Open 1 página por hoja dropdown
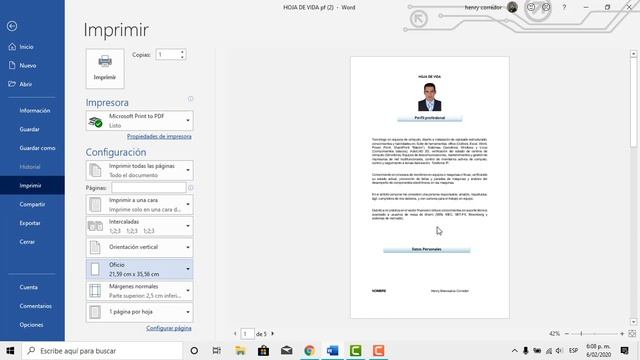 [140, 312]
